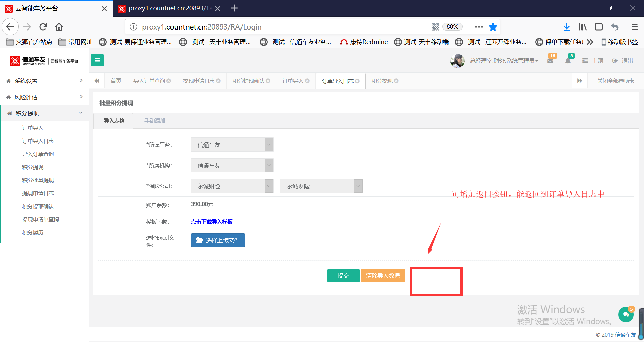Toggle the green sidebar menu button
644x342 pixels.
click(97, 60)
